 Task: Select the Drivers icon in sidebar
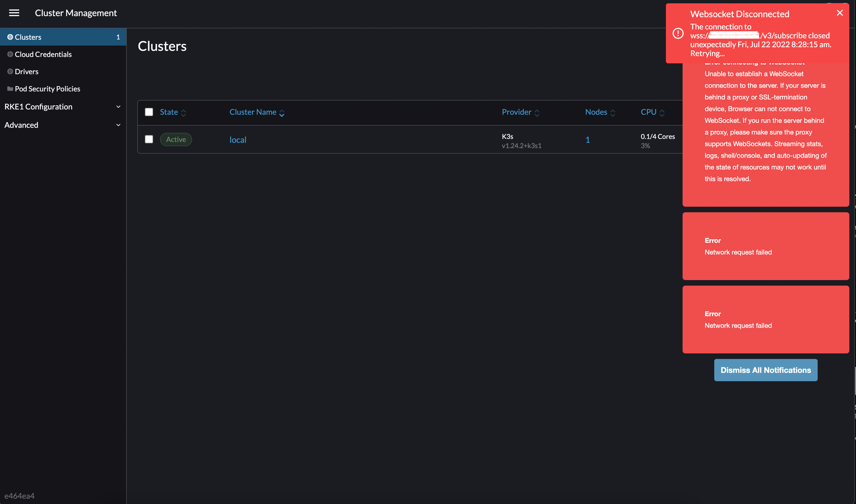point(10,71)
